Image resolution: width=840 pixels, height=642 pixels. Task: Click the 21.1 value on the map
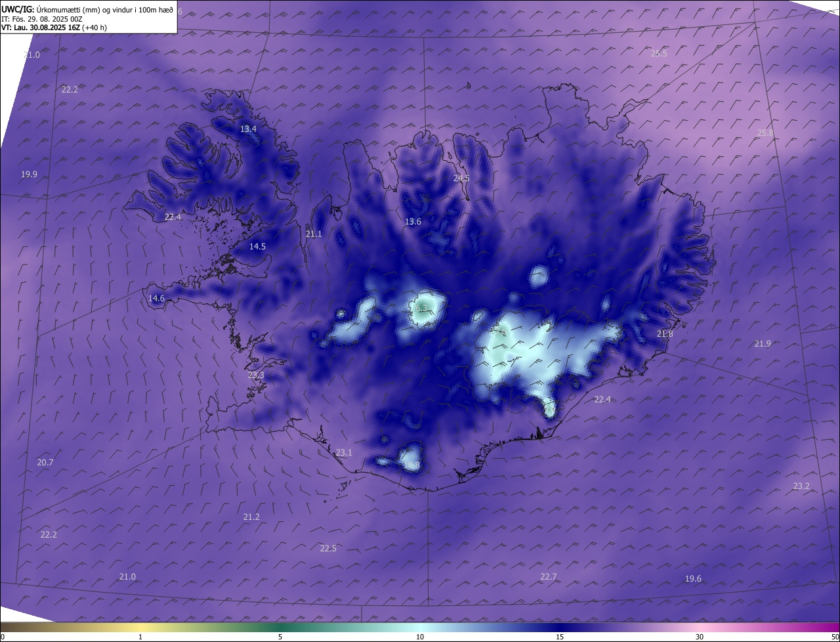tap(314, 234)
